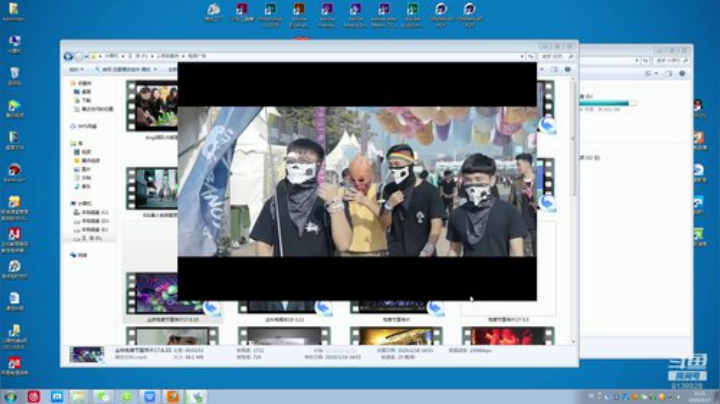
Task: Open the Photoshop CS6 desktop shortcut
Action: click(x=270, y=14)
